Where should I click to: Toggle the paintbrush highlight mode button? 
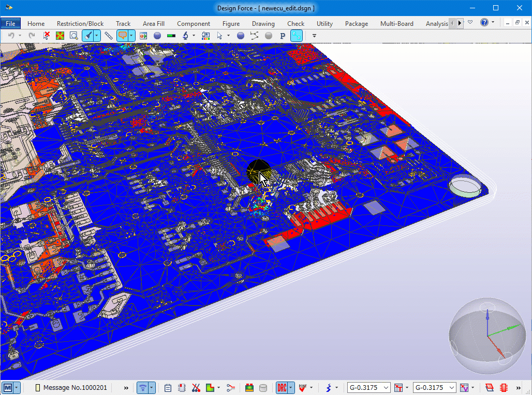(88, 36)
